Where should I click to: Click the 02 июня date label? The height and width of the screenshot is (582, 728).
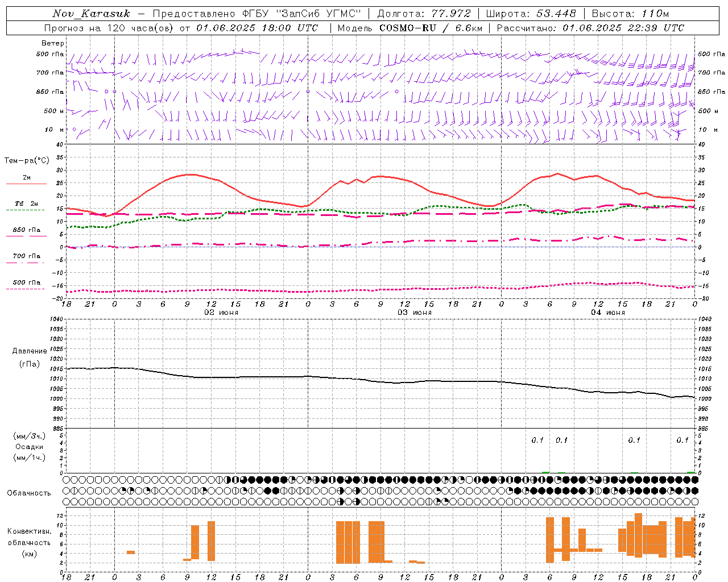221,313
